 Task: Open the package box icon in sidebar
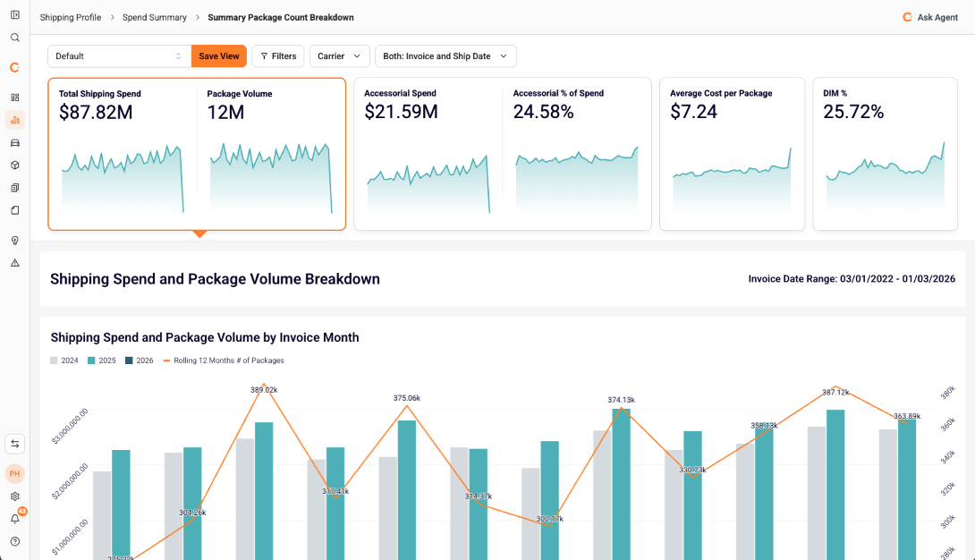point(14,165)
